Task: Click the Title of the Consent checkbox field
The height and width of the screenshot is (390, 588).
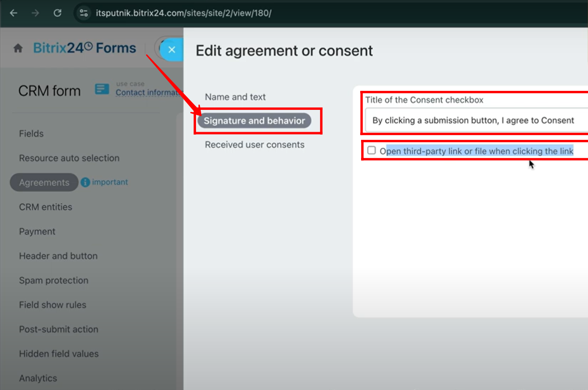Action: [x=476, y=120]
